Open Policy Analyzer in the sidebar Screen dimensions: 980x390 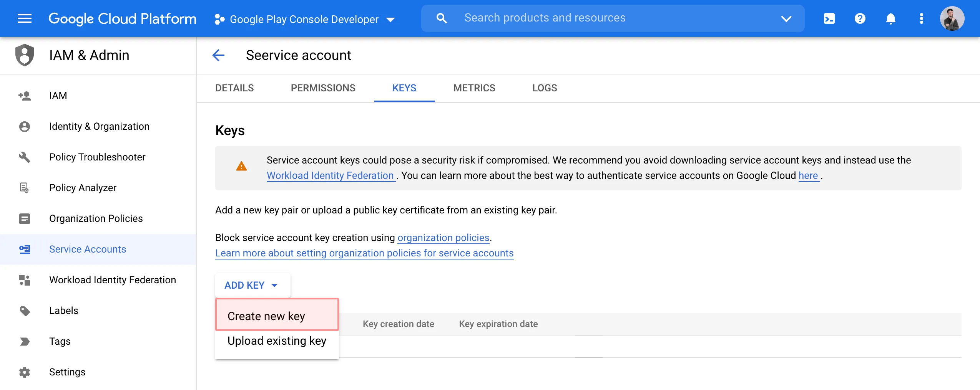click(83, 188)
